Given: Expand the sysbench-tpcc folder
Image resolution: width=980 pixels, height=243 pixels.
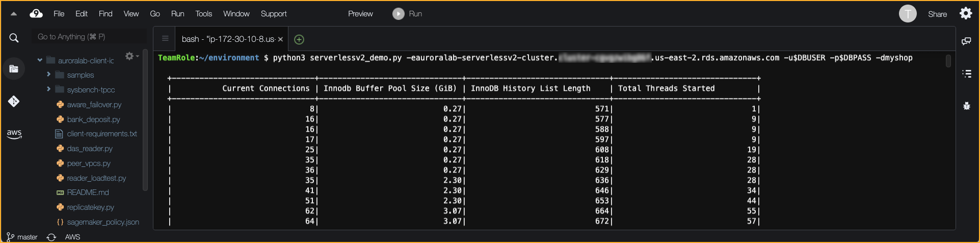Looking at the screenshot, I should coord(48,89).
